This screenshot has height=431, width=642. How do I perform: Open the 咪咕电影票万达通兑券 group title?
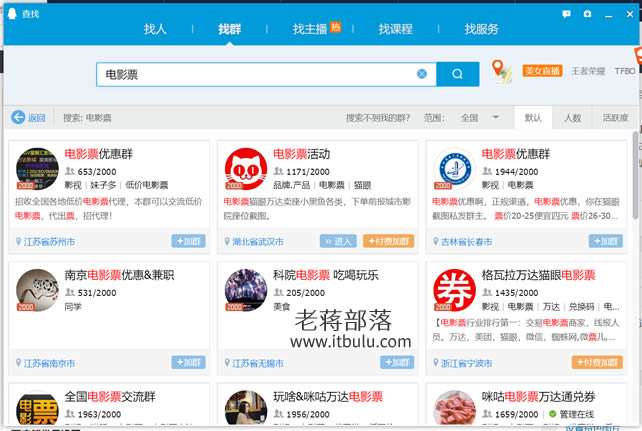click(x=538, y=397)
